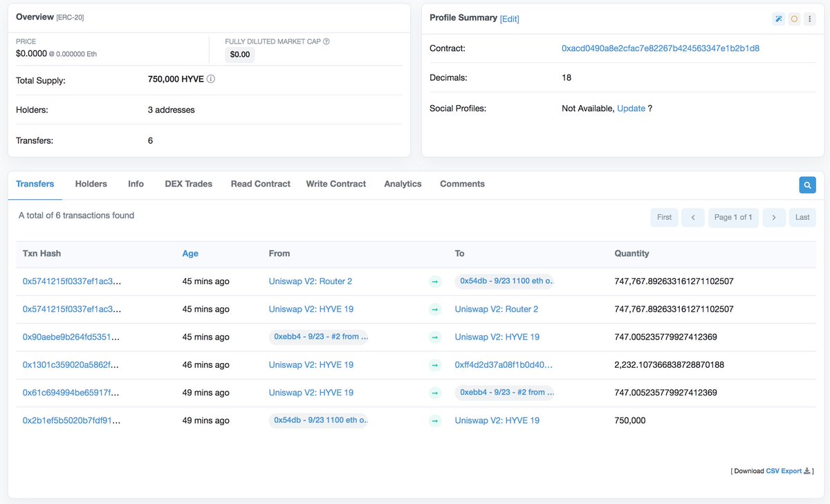Click the $0.00 market cap badge
Viewport: 830px width, 504px height.
240,55
